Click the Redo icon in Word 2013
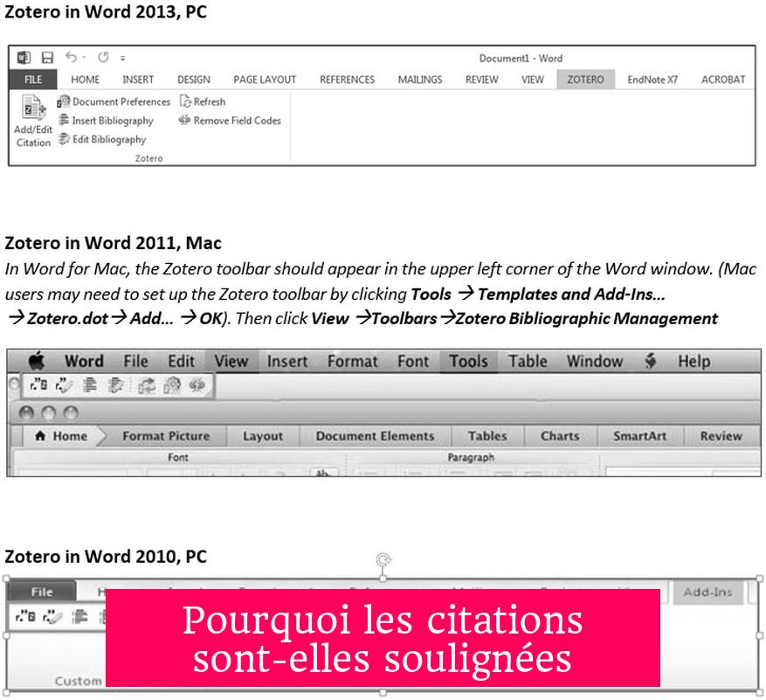The height and width of the screenshot is (700, 766). [x=103, y=57]
